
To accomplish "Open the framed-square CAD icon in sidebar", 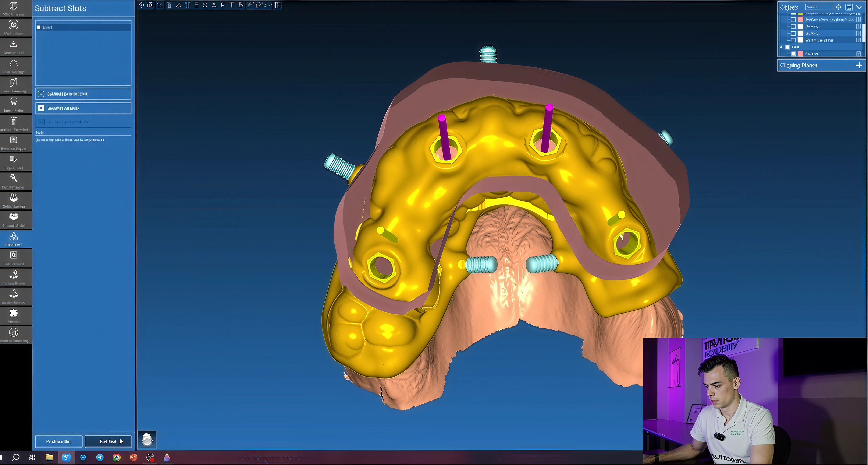I will (x=14, y=255).
